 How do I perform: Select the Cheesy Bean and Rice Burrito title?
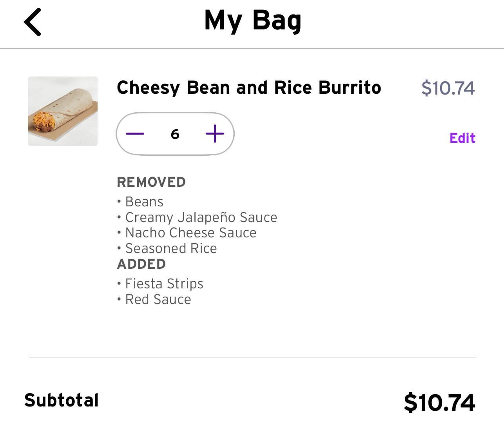click(x=249, y=87)
